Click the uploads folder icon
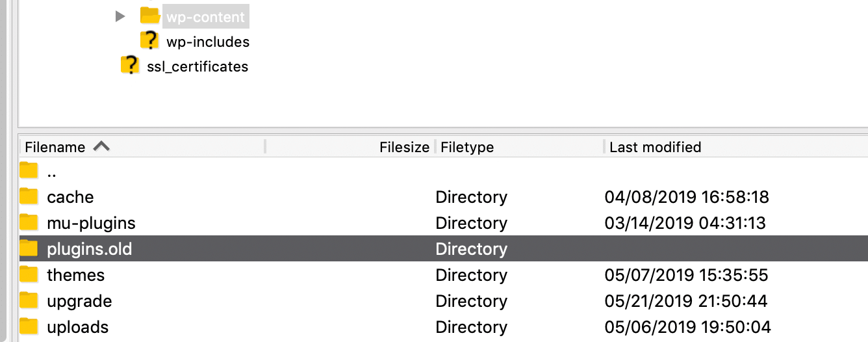868x342 pixels. pos(29,326)
